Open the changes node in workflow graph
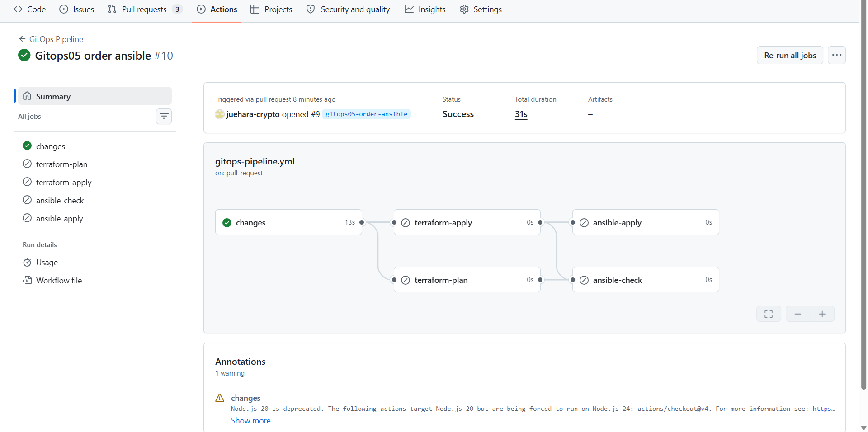Screen dimensions: 868x432 [x=288, y=222]
